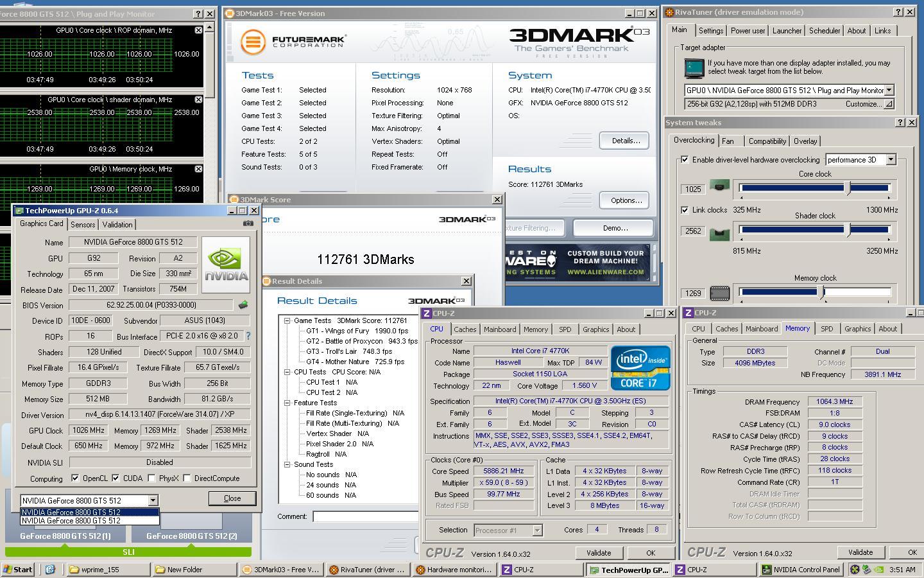Click the RivaTuner title bar help icon
Image resolution: width=924 pixels, height=578 pixels.
coord(898,12)
